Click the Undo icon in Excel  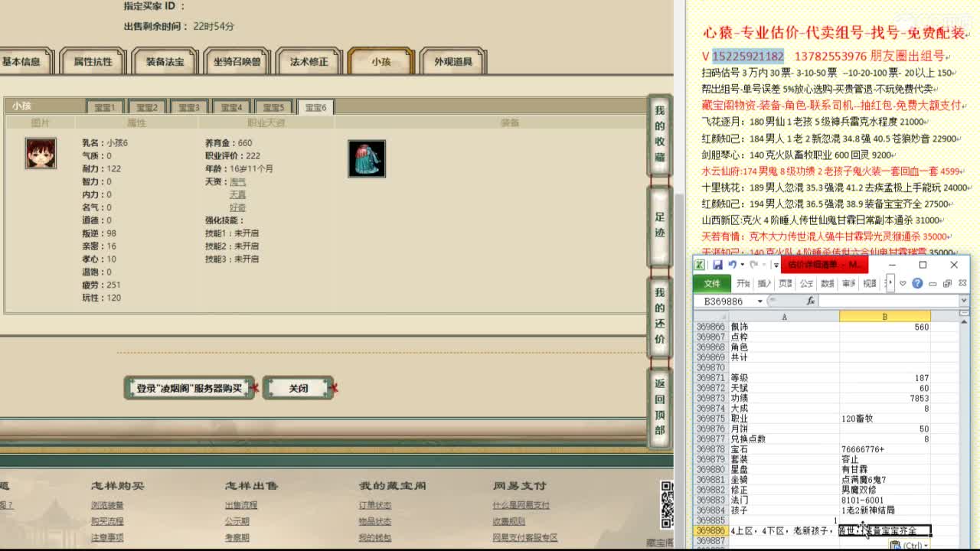click(734, 265)
